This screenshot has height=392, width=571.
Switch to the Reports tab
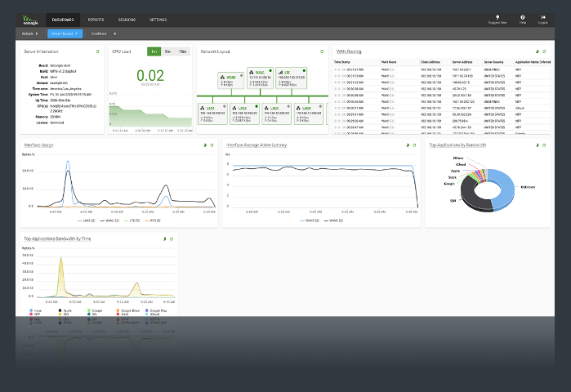click(x=96, y=20)
